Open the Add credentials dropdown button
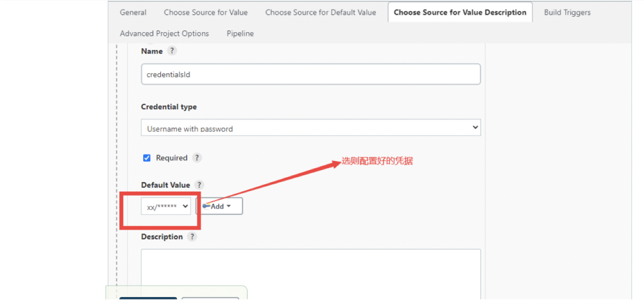This screenshot has width=644, height=306. point(219,206)
